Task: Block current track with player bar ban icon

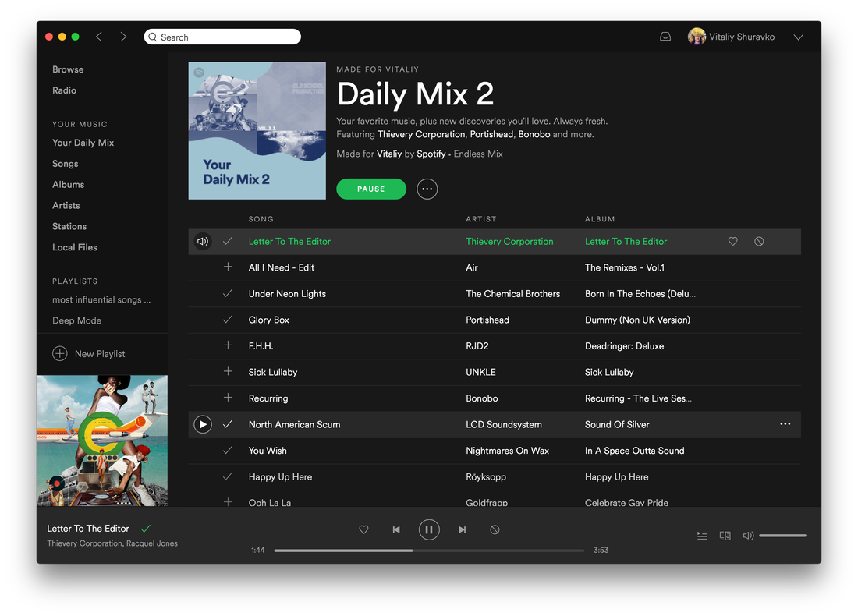Action: pos(495,529)
